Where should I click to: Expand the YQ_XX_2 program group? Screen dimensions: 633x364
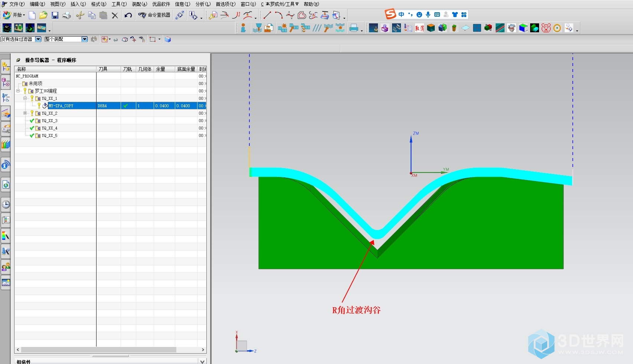coord(25,113)
